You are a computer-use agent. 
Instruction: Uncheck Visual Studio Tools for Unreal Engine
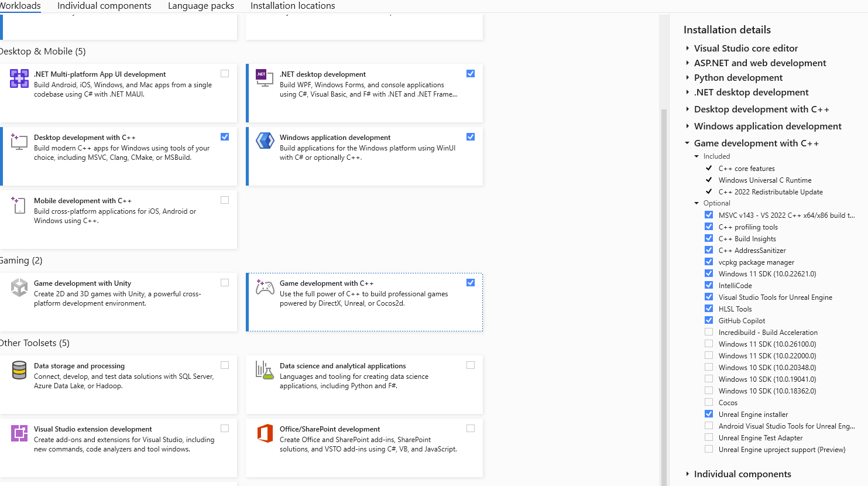709,297
